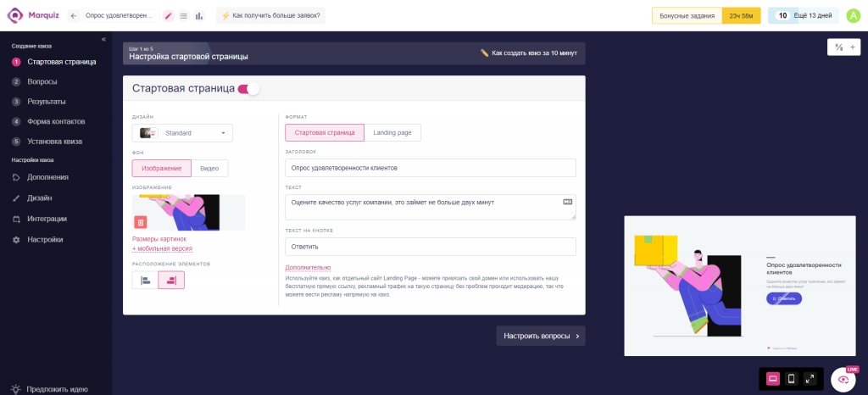Screen dimensions: 868x395
Task: Click in the Заголовок text field
Action: [430, 168]
